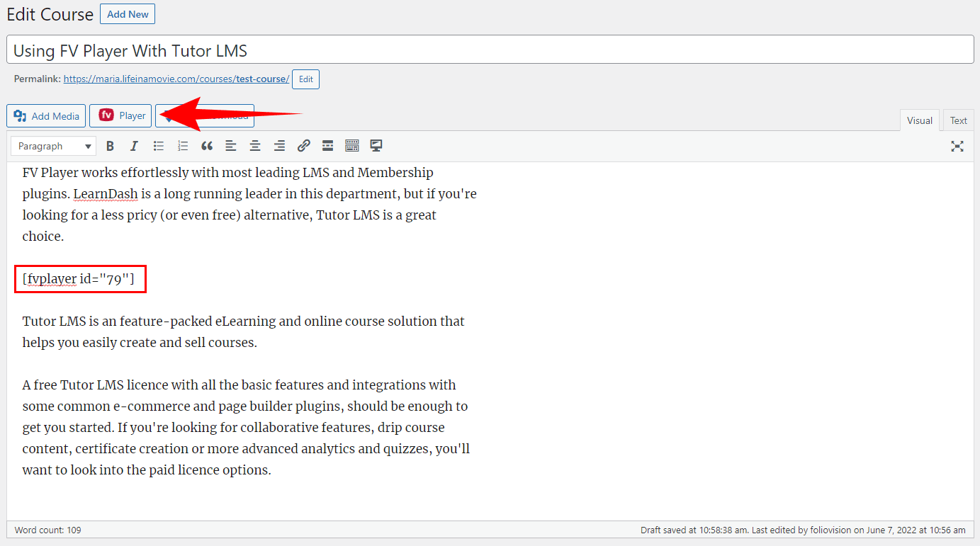Insert a numbered list

point(183,146)
